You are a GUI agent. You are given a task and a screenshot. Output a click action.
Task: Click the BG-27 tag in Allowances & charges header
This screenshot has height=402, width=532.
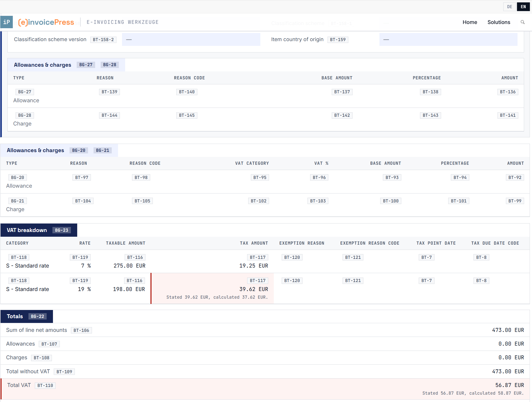click(86, 65)
